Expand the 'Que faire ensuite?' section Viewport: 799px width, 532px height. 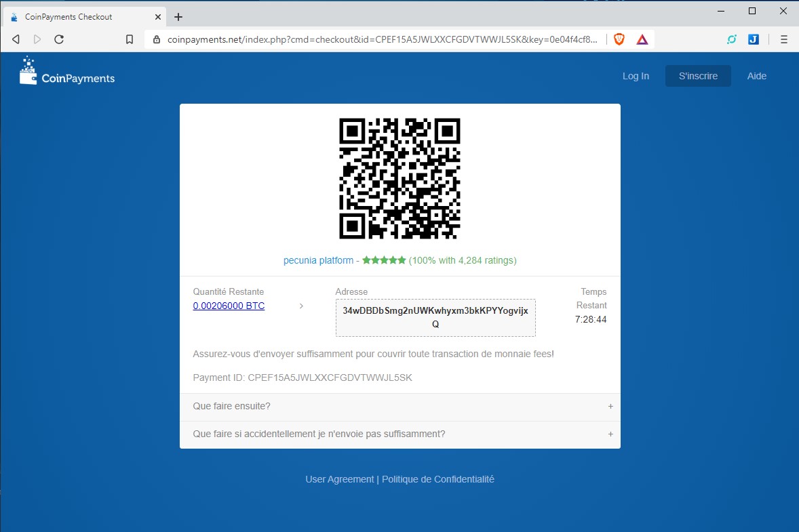(400, 406)
